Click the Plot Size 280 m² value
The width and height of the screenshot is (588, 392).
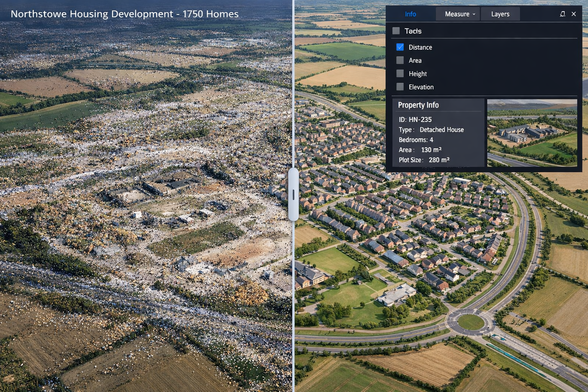438,160
